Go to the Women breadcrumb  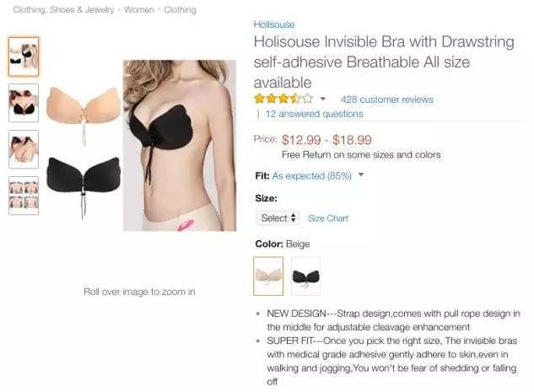pyautogui.click(x=139, y=9)
